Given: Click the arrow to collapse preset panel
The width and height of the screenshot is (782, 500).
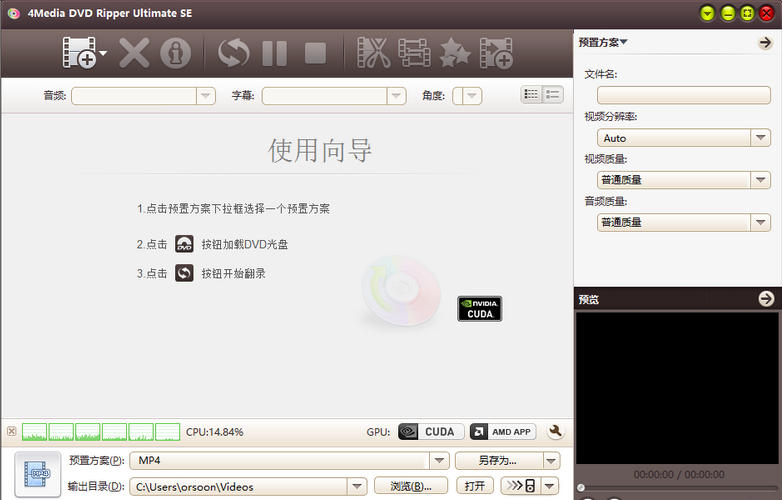Looking at the screenshot, I should (x=765, y=43).
